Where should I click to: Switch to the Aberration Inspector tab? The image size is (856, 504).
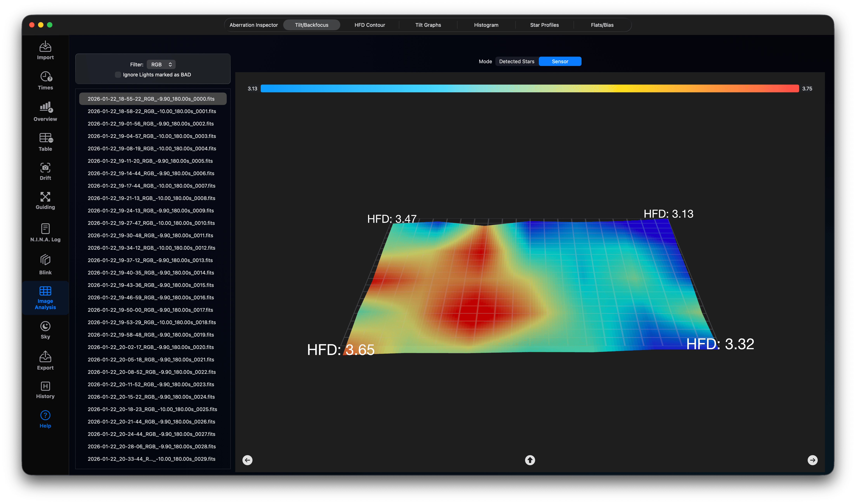click(254, 25)
